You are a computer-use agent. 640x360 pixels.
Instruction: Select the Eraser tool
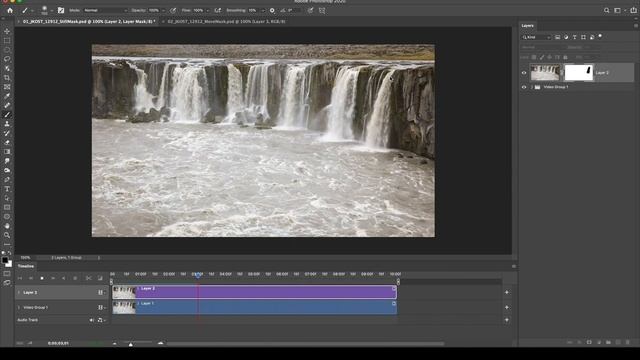point(7,142)
